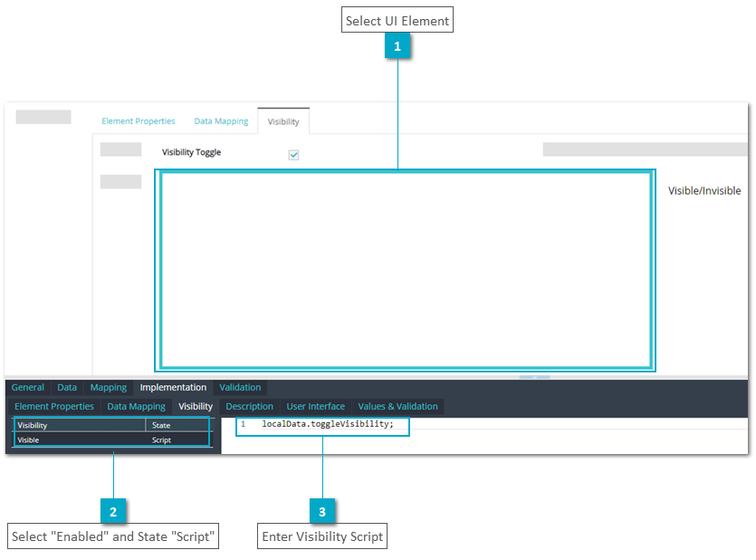Click the localData.toggleVisibility; script line
Screen dimensions: 756x560
coord(328,424)
